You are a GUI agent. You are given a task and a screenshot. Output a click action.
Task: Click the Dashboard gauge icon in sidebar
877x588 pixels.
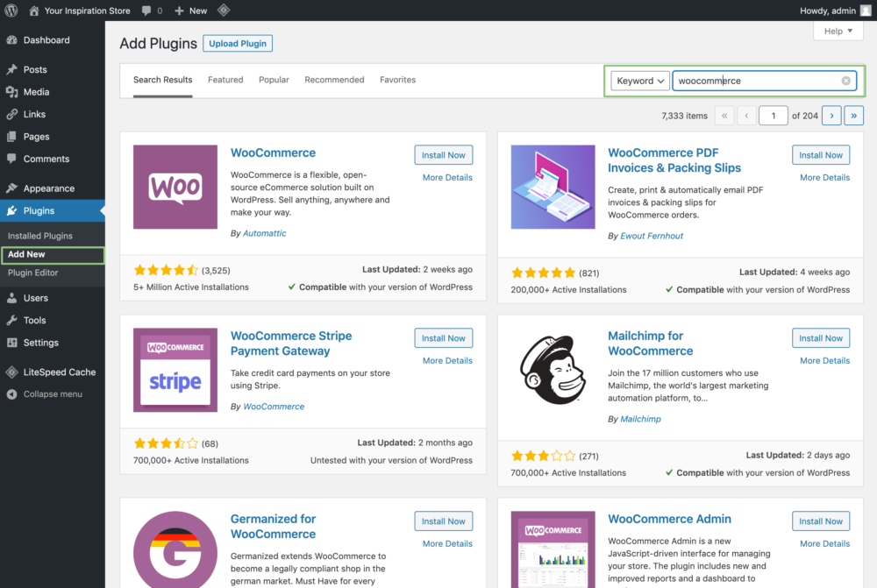click(11, 40)
